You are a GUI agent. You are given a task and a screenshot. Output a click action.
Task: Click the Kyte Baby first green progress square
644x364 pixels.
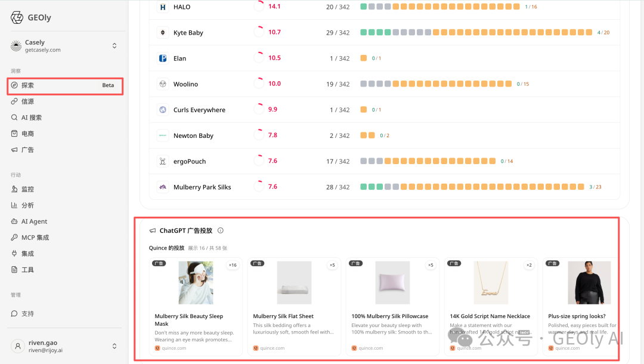(364, 32)
